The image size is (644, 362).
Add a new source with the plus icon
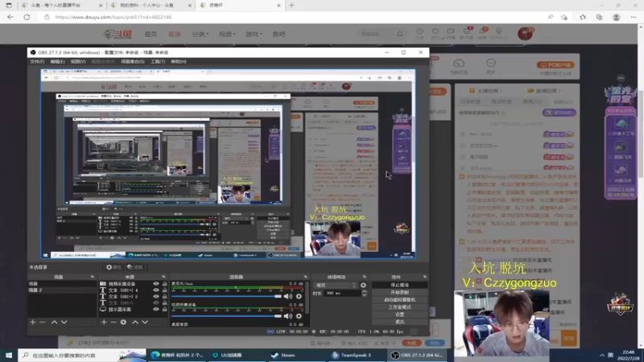pos(104,323)
